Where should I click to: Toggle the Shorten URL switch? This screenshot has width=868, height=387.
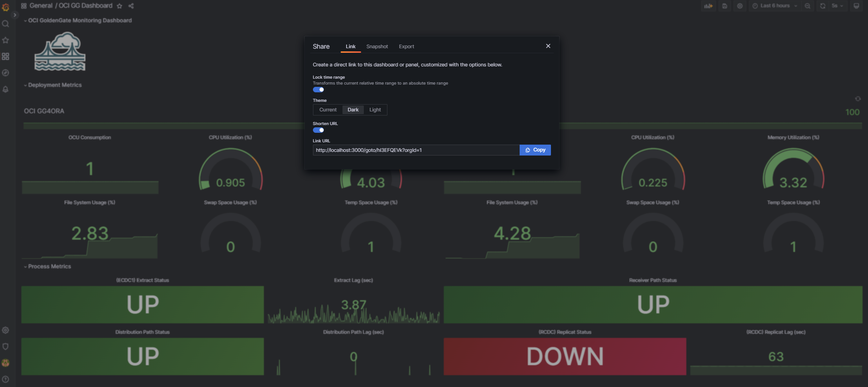tap(318, 130)
